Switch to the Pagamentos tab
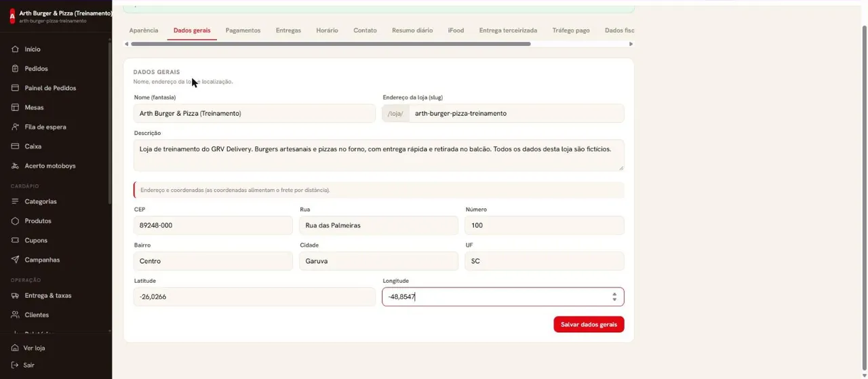Screen dimensions: 868x379 (243, 31)
